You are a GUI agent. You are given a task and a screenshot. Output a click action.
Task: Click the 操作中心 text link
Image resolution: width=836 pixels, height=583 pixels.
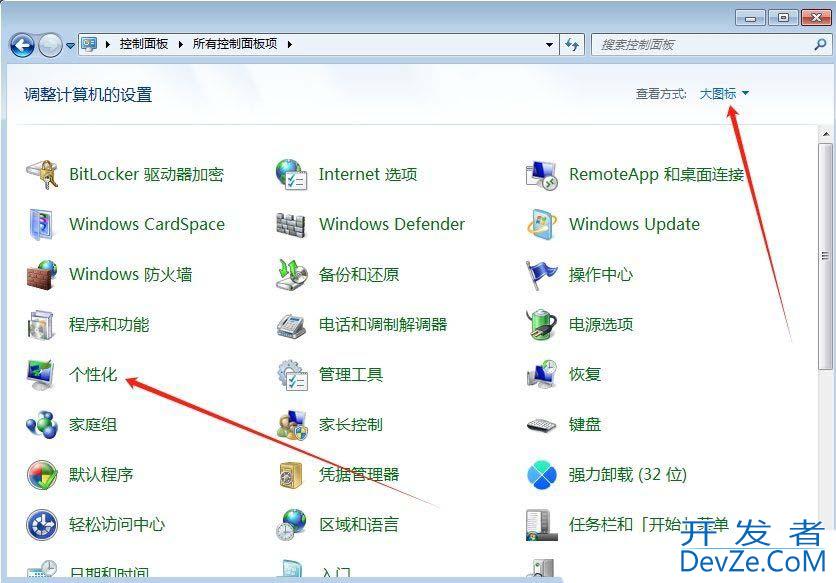(601, 274)
